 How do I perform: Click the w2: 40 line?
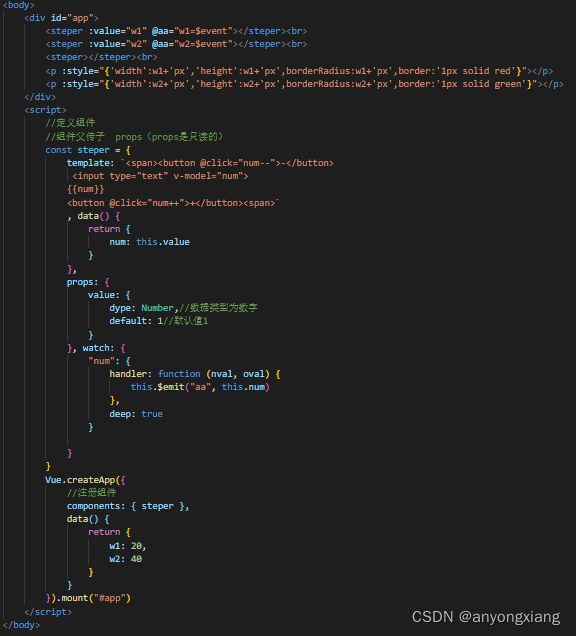point(126,559)
